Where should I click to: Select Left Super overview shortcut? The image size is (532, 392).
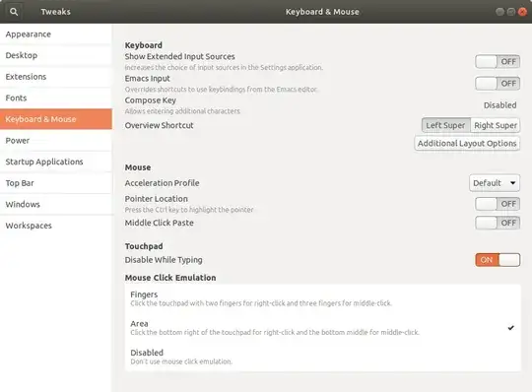click(x=446, y=125)
